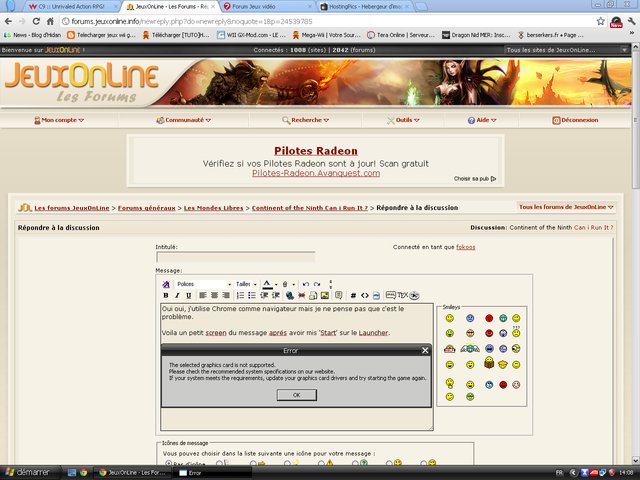Select the question mark message icon radio

355,463
